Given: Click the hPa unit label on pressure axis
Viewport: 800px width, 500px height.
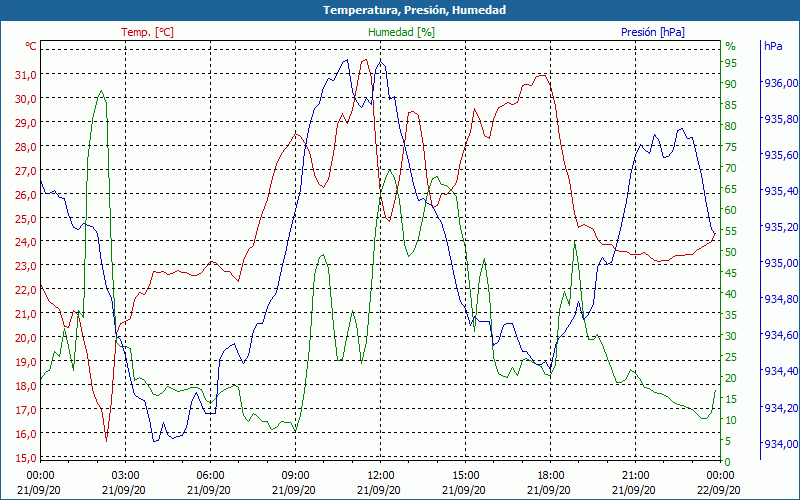Looking at the screenshot, I should [773, 46].
